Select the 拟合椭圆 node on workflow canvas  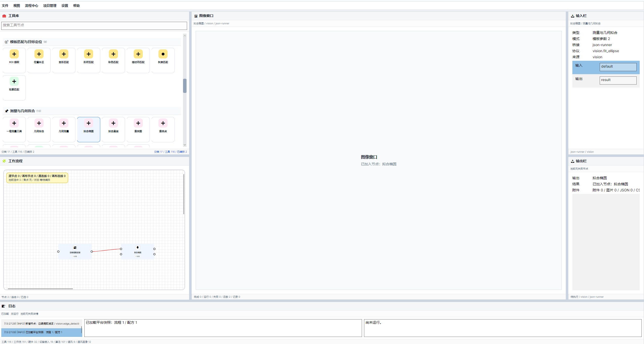[138, 251]
